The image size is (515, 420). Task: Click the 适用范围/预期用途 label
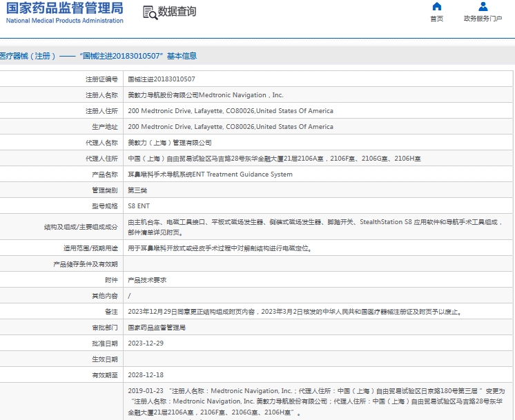click(x=90, y=248)
